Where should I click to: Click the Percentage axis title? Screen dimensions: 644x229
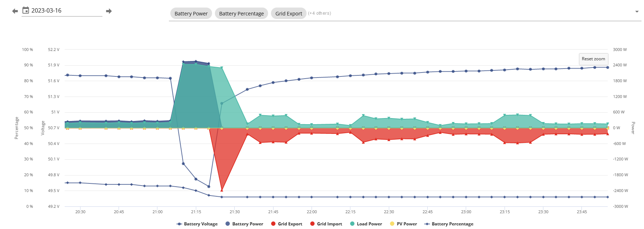[x=16, y=128]
